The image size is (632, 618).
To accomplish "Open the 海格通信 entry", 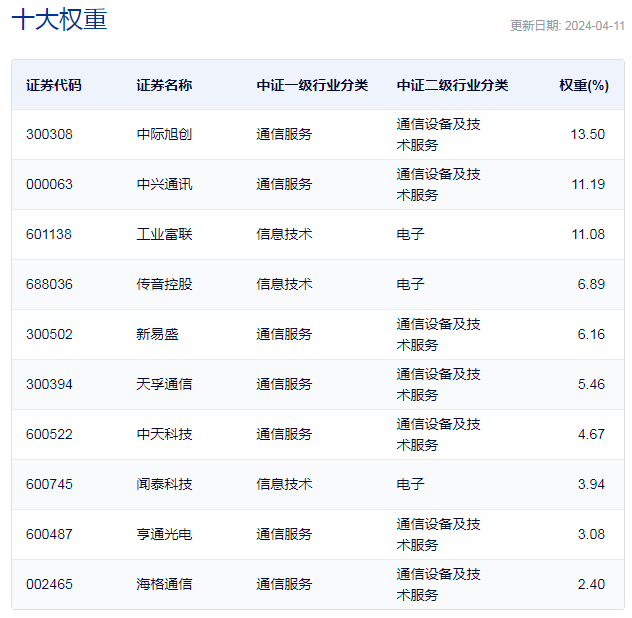I will click(x=164, y=584).
